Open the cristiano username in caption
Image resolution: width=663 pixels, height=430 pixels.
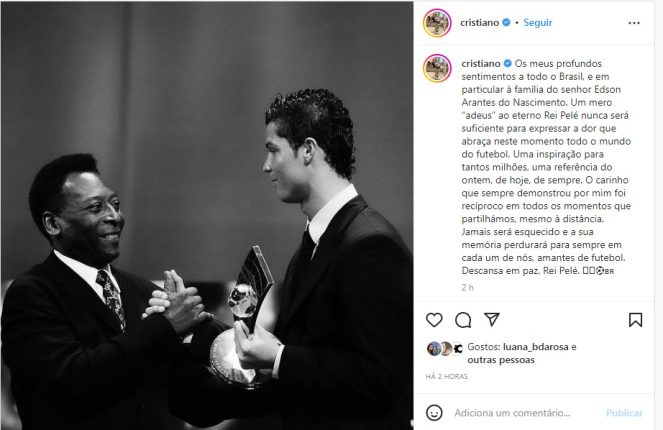point(481,63)
